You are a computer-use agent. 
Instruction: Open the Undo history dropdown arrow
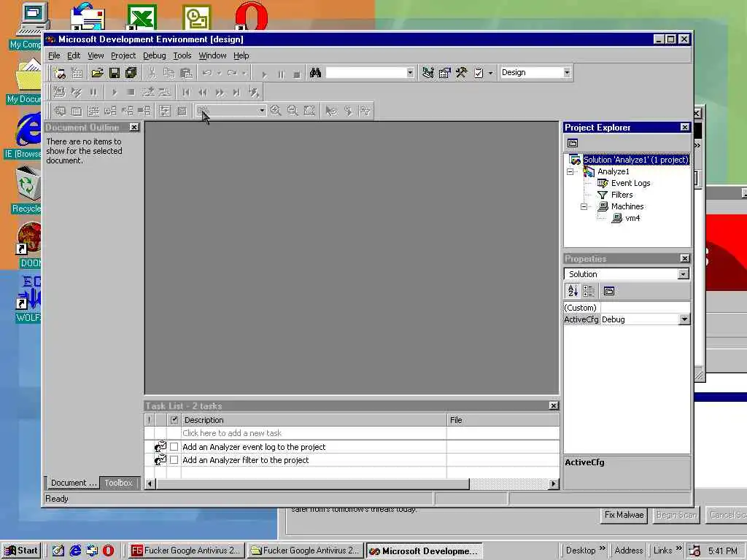pos(219,73)
